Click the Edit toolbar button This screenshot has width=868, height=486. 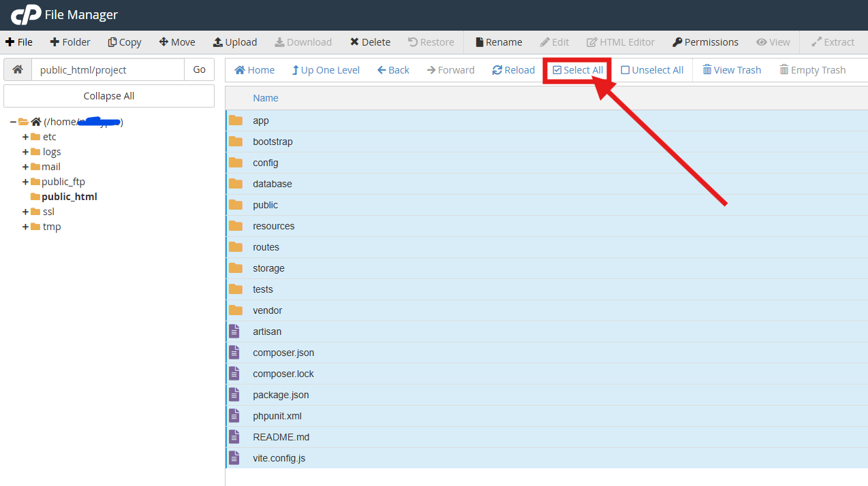click(x=555, y=42)
